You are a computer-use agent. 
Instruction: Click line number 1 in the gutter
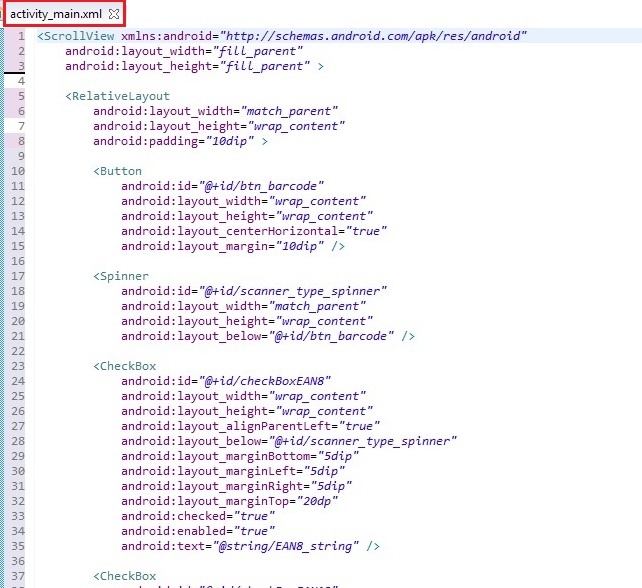(20, 36)
